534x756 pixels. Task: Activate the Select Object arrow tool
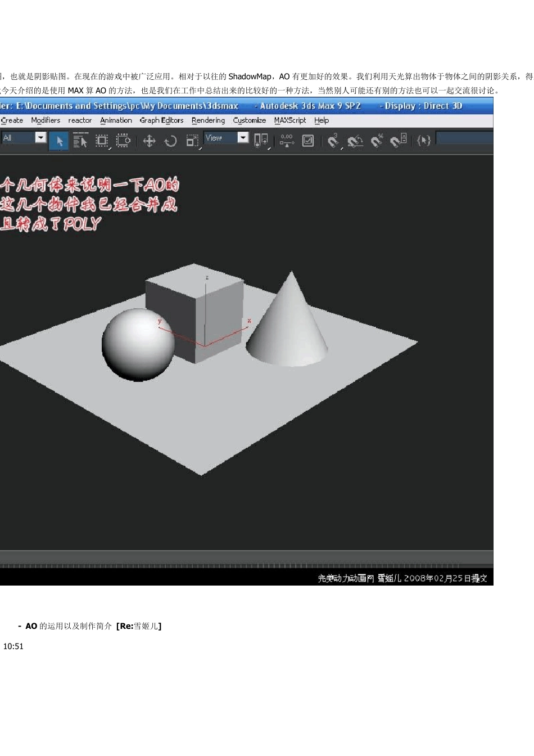(59, 141)
